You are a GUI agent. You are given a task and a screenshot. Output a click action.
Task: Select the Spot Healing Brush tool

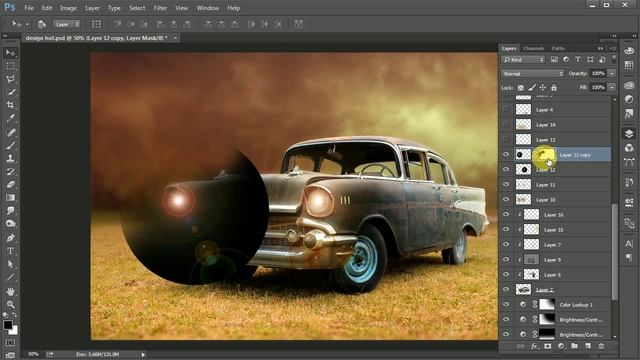[10, 132]
